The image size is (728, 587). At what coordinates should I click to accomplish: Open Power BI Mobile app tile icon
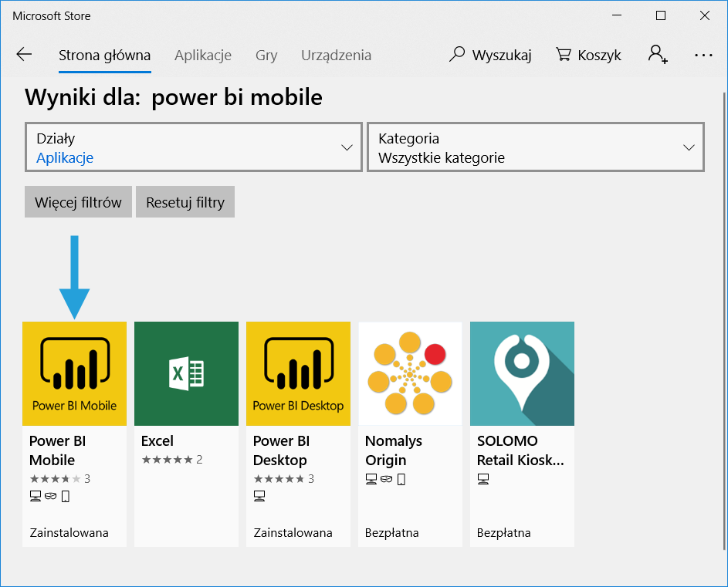coord(74,373)
